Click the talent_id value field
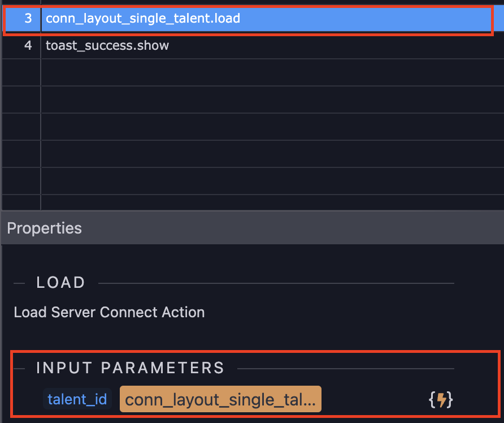The image size is (504, 423). 220,399
